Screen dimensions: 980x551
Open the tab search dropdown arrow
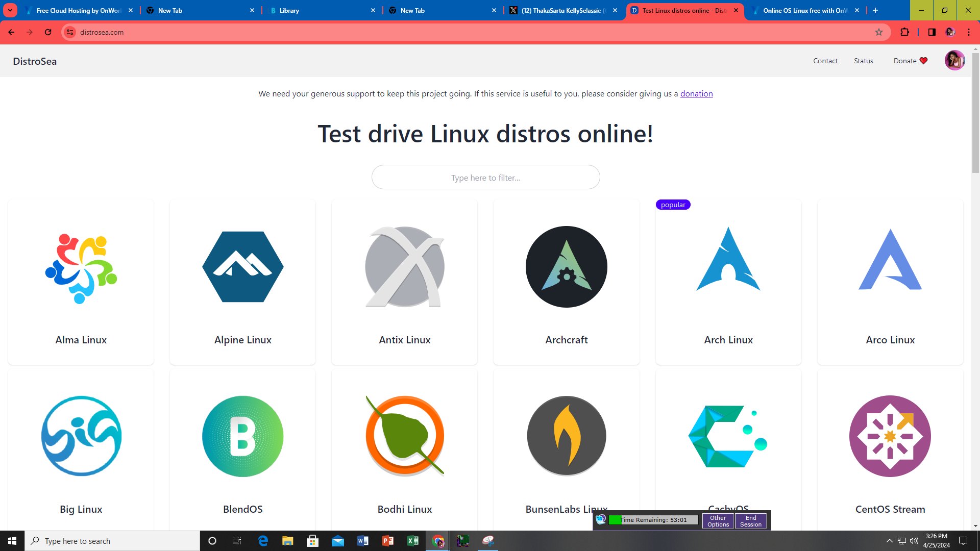[10, 10]
